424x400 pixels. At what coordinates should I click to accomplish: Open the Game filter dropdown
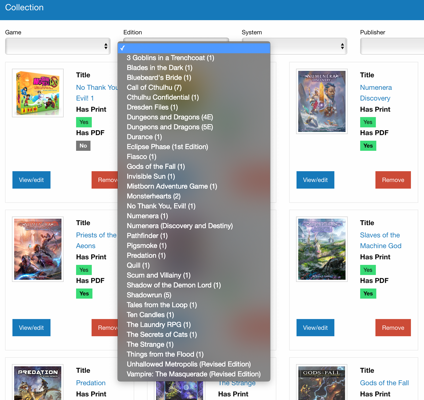(x=58, y=46)
